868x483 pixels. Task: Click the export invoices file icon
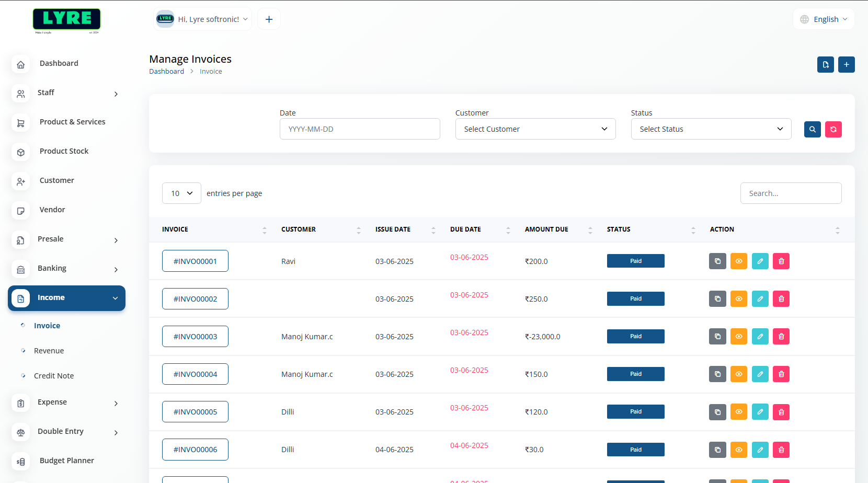click(825, 65)
